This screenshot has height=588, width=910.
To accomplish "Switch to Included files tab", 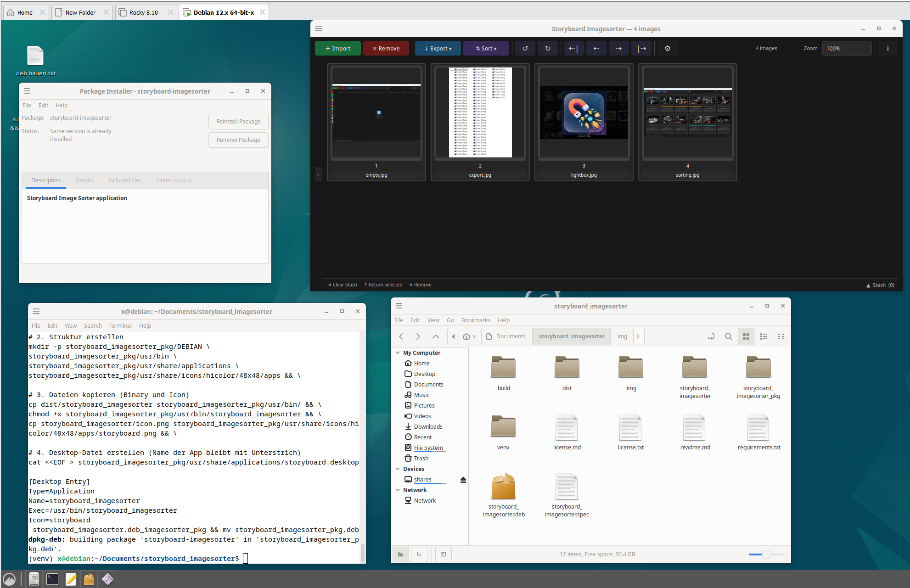I will pyautogui.click(x=124, y=180).
